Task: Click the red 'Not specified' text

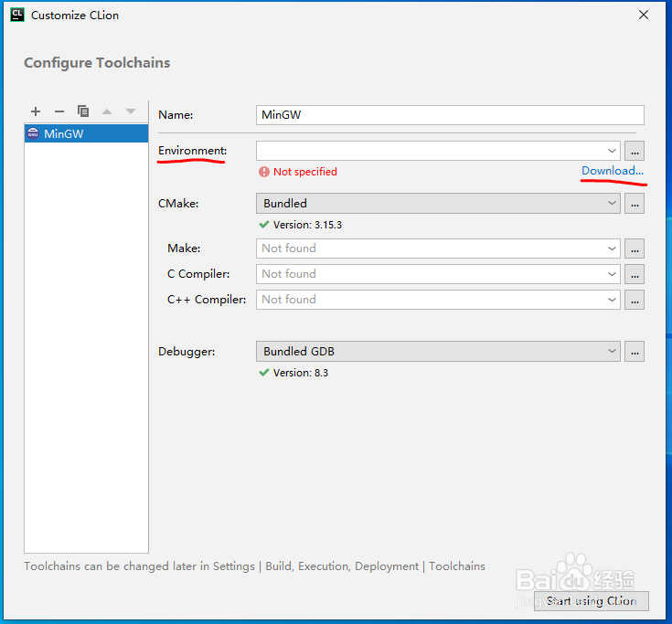Action: pyautogui.click(x=305, y=172)
